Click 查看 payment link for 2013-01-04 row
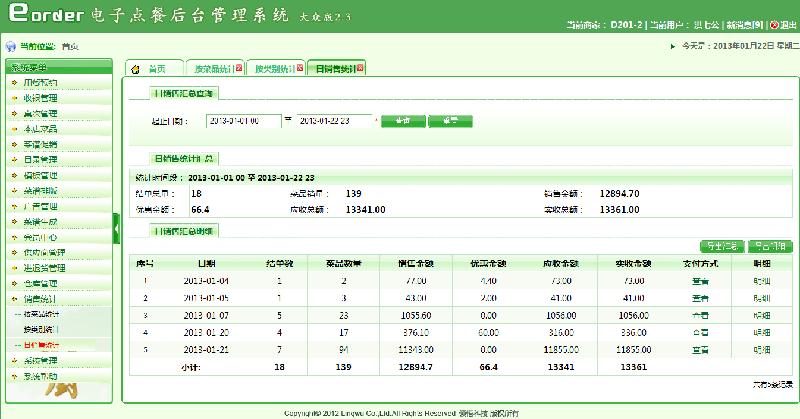The height and width of the screenshot is (419, 800). 700,281
